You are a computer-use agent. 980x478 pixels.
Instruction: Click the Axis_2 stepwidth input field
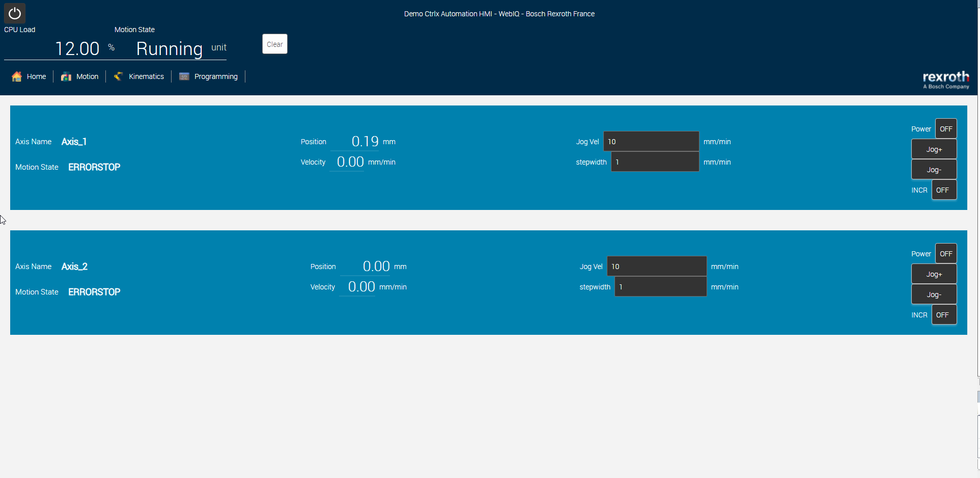pyautogui.click(x=660, y=287)
